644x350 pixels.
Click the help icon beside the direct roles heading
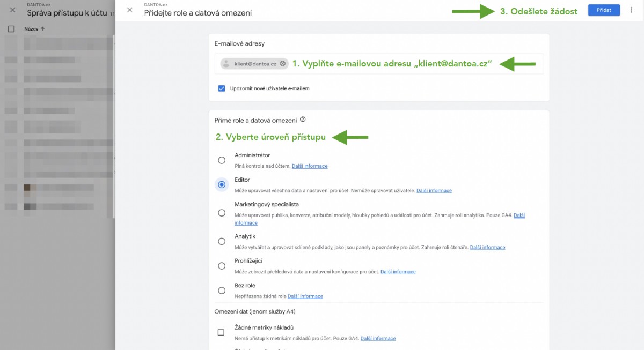pyautogui.click(x=303, y=120)
